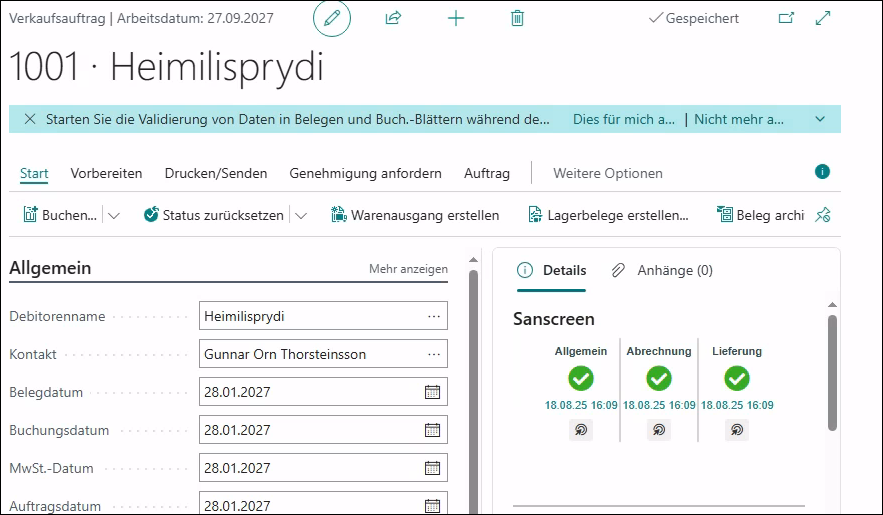The width and height of the screenshot is (883, 515).
Task: Pin the action bar with pin icon
Action: pyautogui.click(x=823, y=214)
